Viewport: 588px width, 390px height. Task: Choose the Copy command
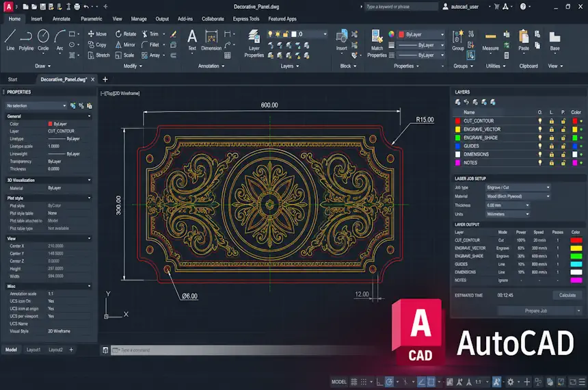[x=97, y=44]
